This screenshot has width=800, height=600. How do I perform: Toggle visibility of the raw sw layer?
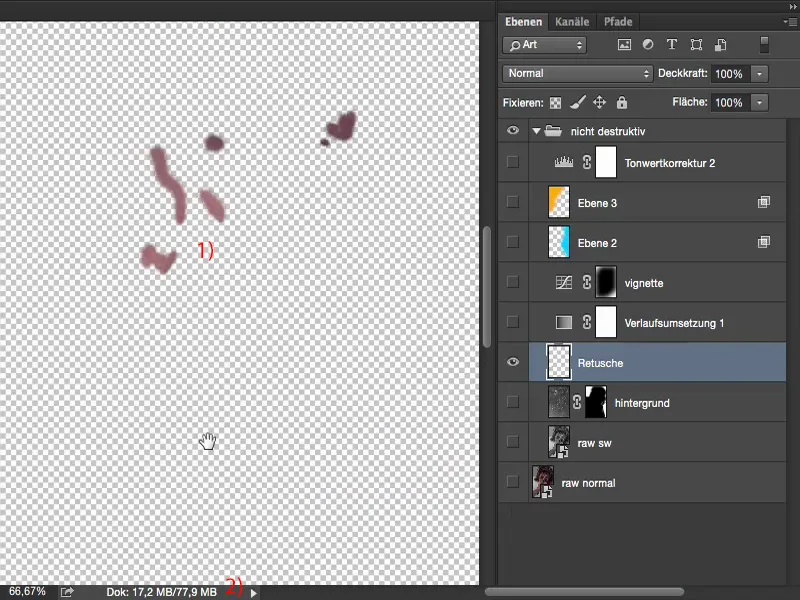[513, 443]
